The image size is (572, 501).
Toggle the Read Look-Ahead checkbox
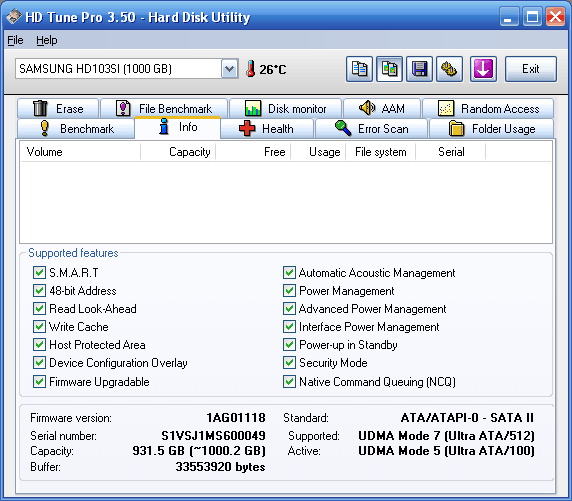point(39,309)
